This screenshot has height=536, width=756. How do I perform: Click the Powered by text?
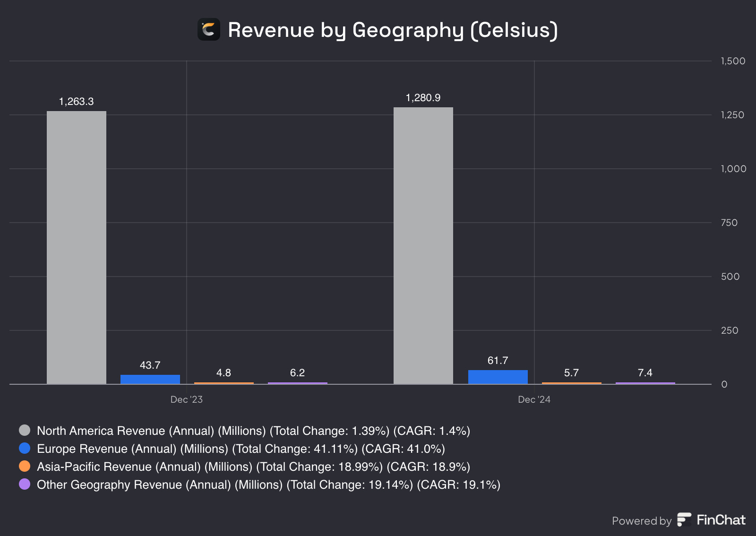[x=642, y=521]
